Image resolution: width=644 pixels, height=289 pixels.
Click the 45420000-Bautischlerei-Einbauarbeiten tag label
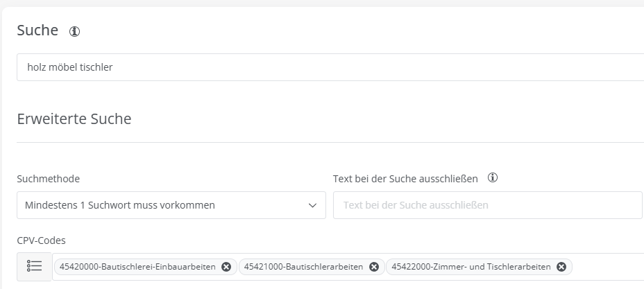(137, 267)
